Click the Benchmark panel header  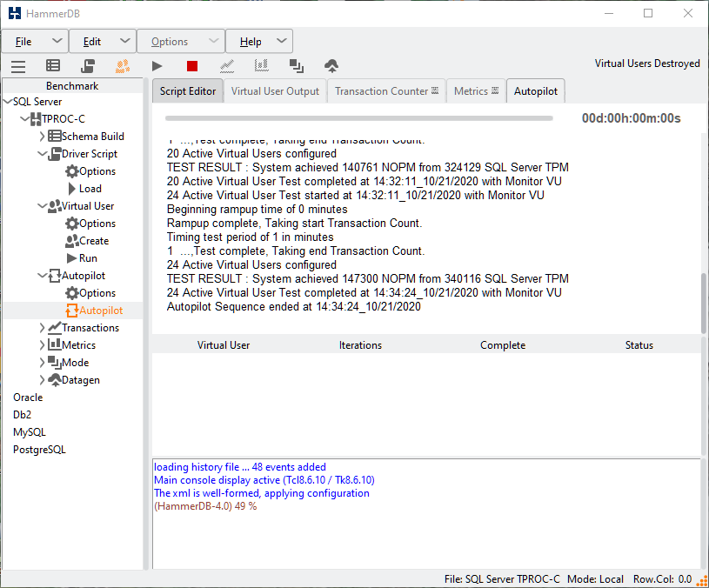click(72, 86)
